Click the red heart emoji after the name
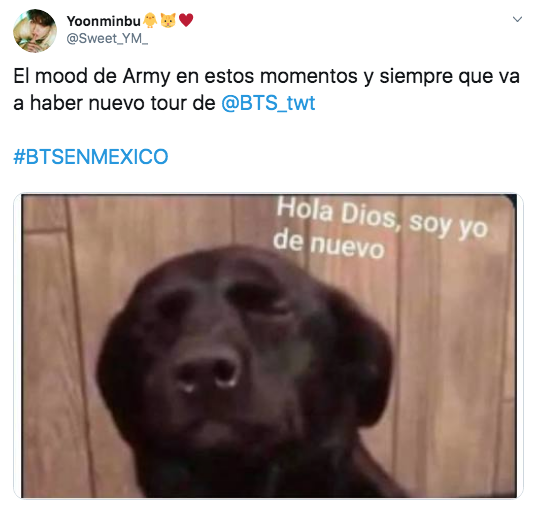Image resolution: width=536 pixels, height=512 pixels. (x=186, y=21)
